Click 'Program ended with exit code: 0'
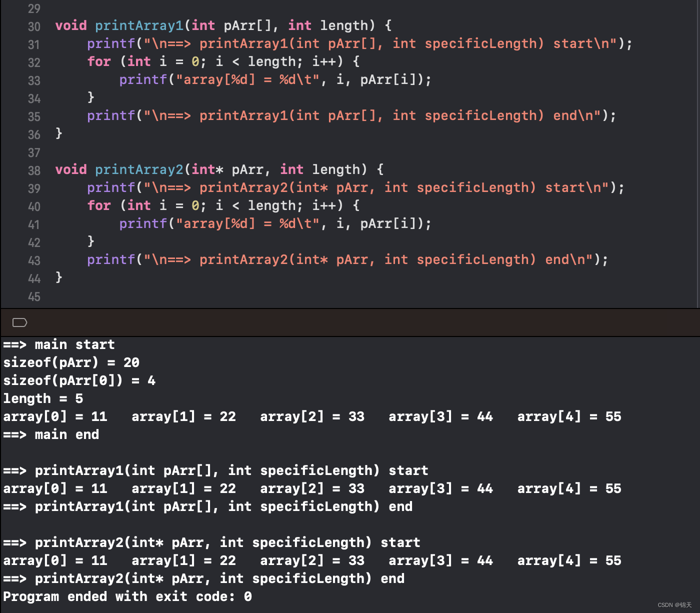 tap(127, 596)
